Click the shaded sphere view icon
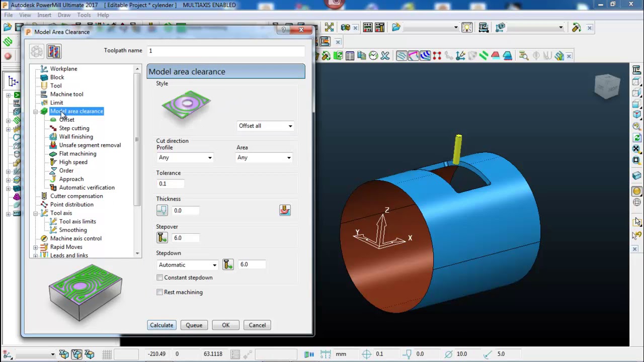 pos(636,192)
